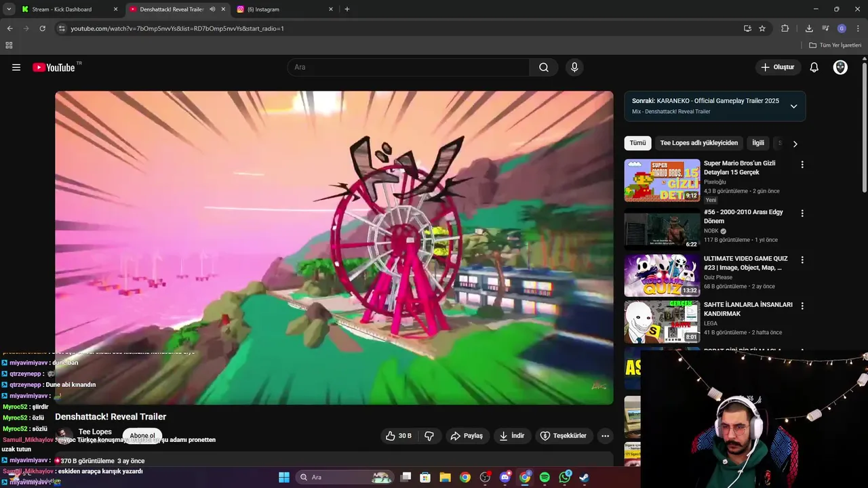Screen dimensions: 868x488
Task: Click the Paylaş share button
Action: coord(467,436)
